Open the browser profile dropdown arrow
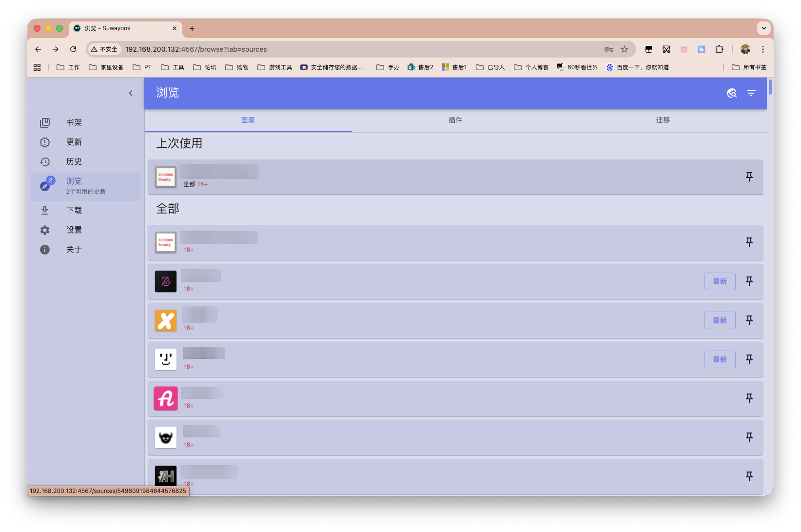Viewport: 801px width, 532px height. pos(763,28)
